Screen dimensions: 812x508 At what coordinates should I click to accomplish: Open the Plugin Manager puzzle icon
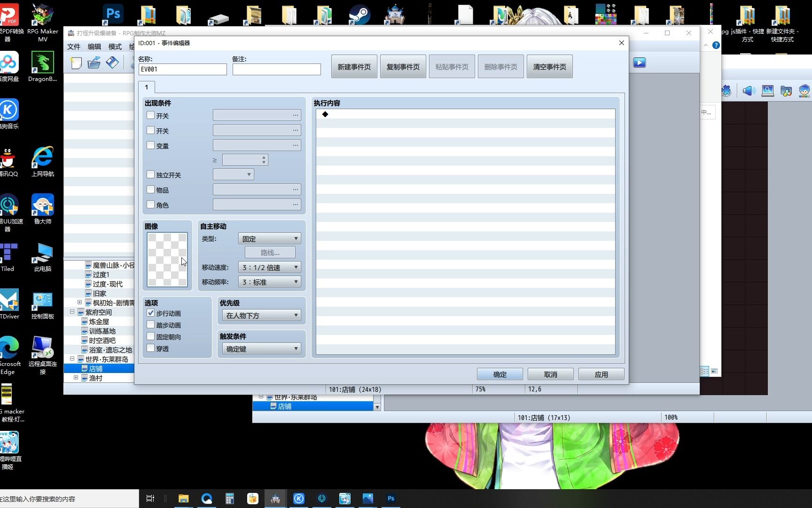tap(726, 91)
